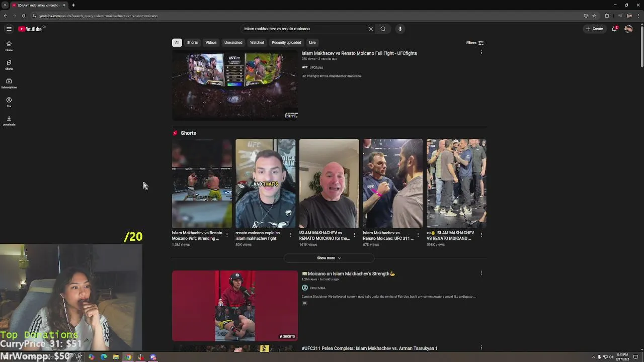
Task: Open Downloads in the sidebar
Action: point(9,120)
